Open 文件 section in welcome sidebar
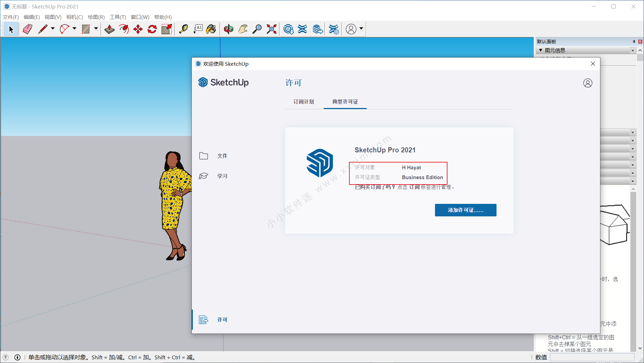 (222, 156)
